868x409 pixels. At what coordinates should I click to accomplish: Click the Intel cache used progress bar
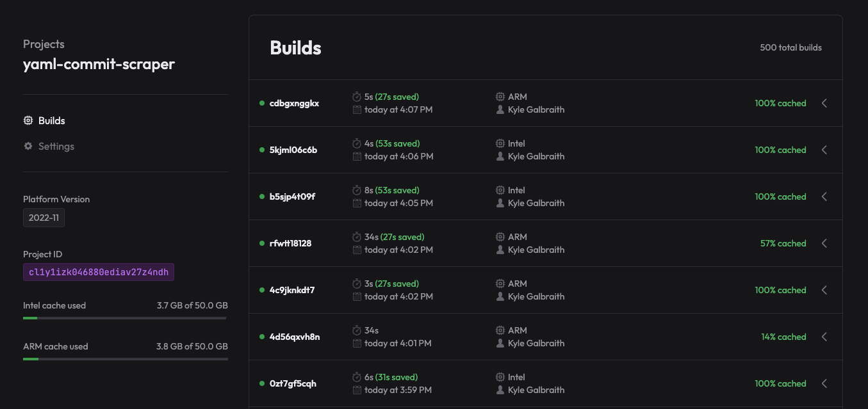(125, 317)
